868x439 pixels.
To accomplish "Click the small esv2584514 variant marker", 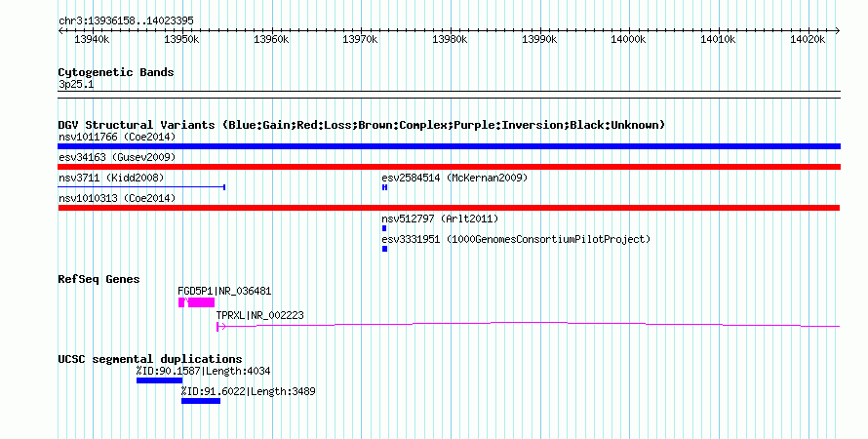I will click(384, 187).
